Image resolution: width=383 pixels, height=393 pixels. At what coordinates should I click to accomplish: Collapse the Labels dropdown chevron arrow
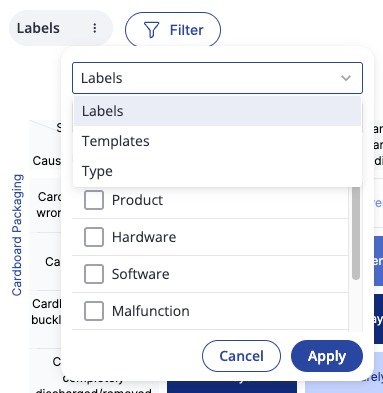346,78
